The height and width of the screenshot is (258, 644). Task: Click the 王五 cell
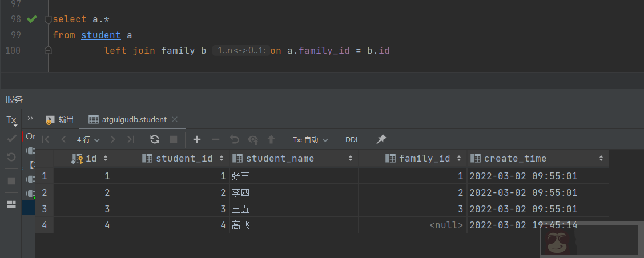point(293,209)
